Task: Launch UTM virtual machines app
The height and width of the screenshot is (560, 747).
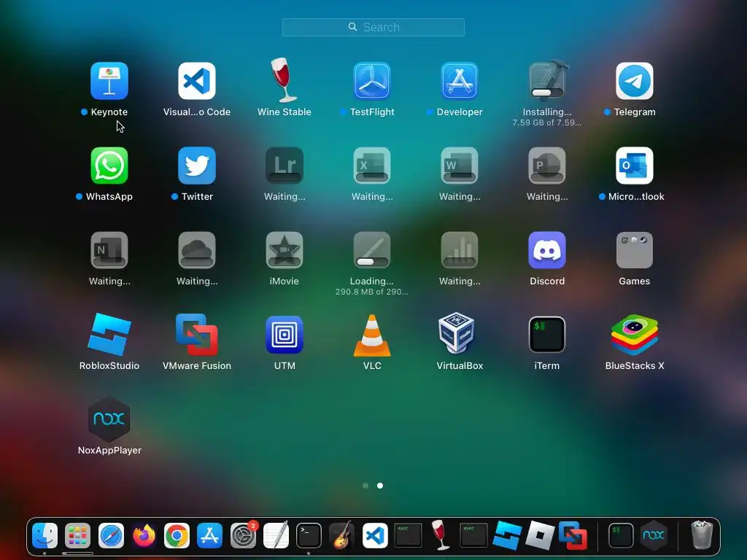Action: click(x=285, y=335)
